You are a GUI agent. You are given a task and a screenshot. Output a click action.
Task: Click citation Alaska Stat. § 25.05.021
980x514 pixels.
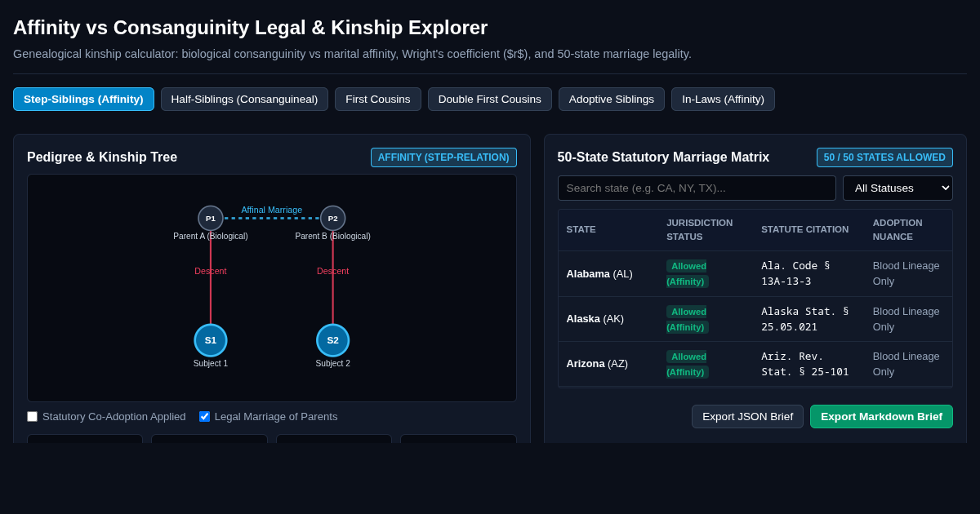tap(805, 319)
